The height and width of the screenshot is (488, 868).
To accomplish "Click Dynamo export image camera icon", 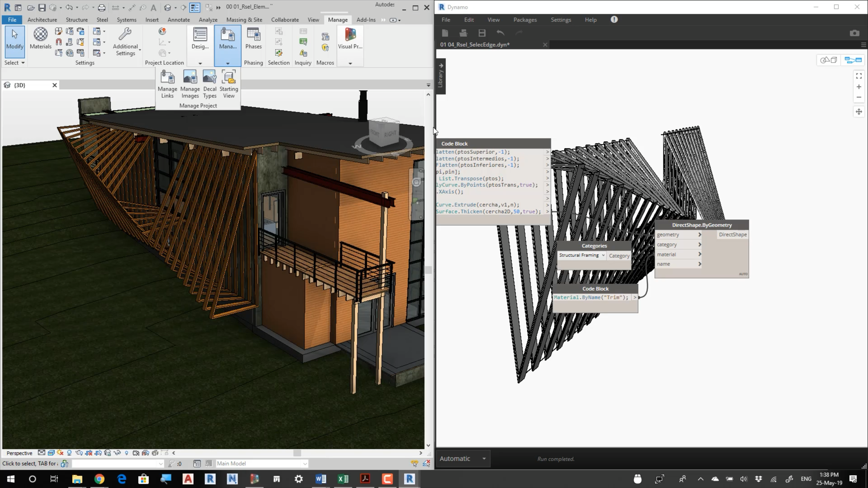I will coord(854,33).
